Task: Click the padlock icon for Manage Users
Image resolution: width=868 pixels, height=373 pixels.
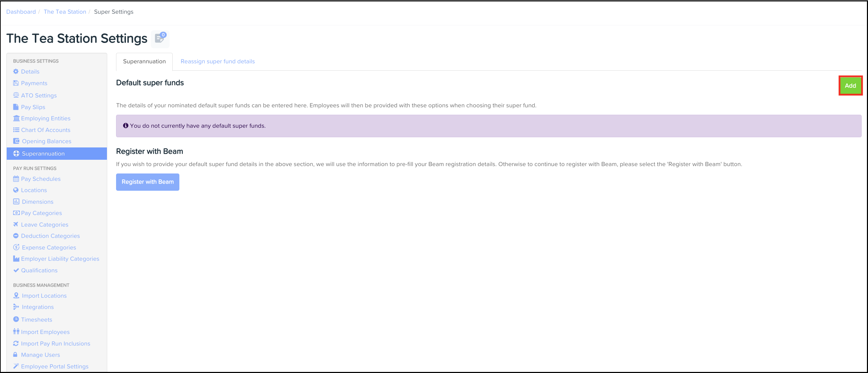Action: tap(15, 354)
